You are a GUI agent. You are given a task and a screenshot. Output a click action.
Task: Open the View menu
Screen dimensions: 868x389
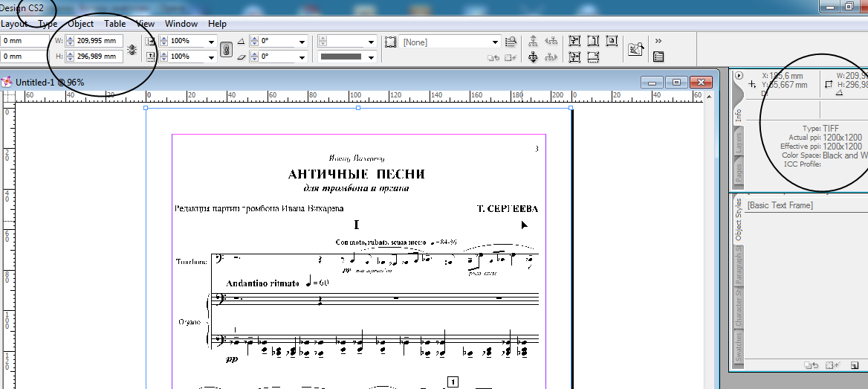coord(146,24)
